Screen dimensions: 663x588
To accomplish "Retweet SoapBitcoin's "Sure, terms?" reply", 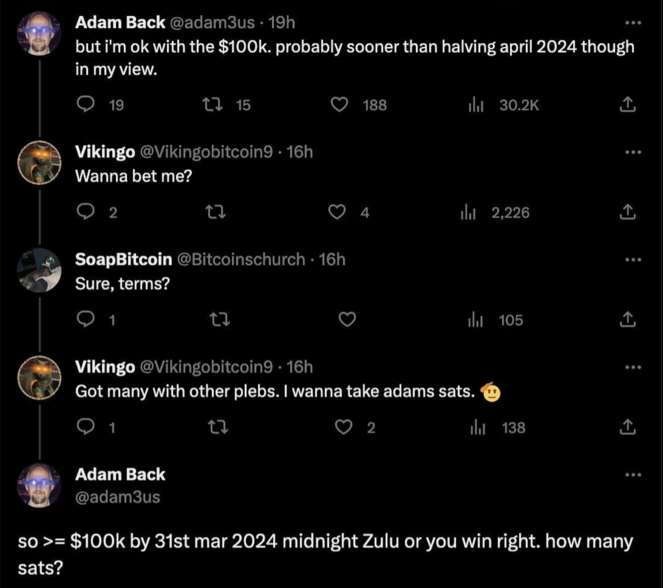I will pyautogui.click(x=220, y=320).
